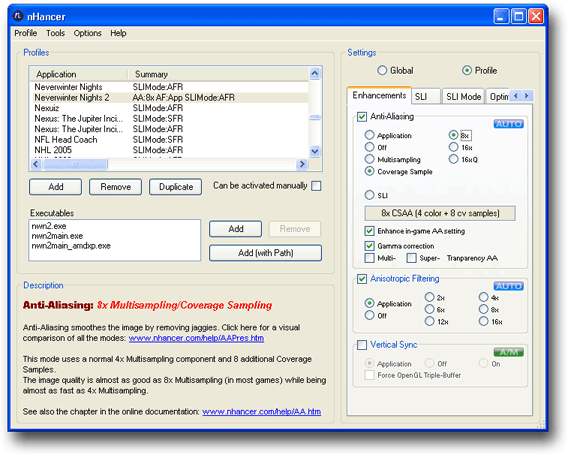This screenshot has height=455, width=568.
Task: Select nwn2main.exe in Executables list
Action: pos(57,236)
